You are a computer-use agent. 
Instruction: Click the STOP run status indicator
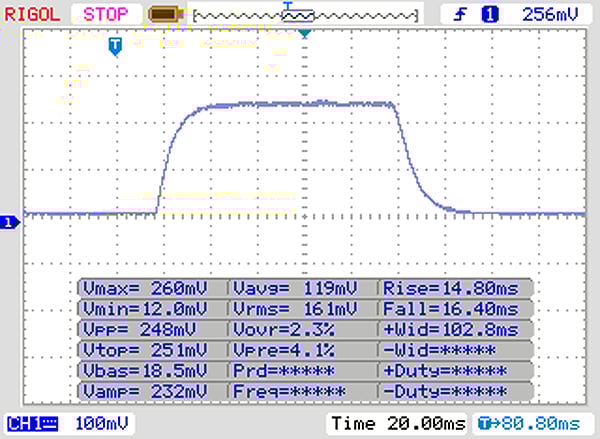(106, 15)
